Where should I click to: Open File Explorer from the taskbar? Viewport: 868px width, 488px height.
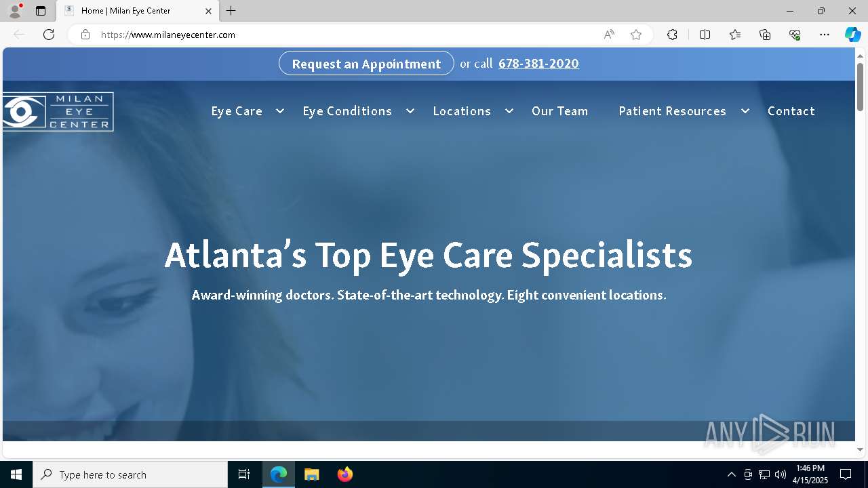311,474
